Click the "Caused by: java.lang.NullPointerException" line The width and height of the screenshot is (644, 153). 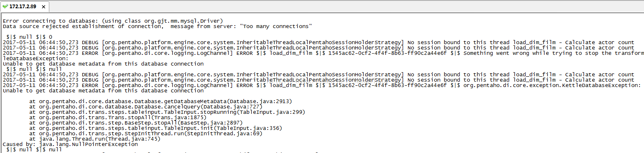tap(70, 144)
